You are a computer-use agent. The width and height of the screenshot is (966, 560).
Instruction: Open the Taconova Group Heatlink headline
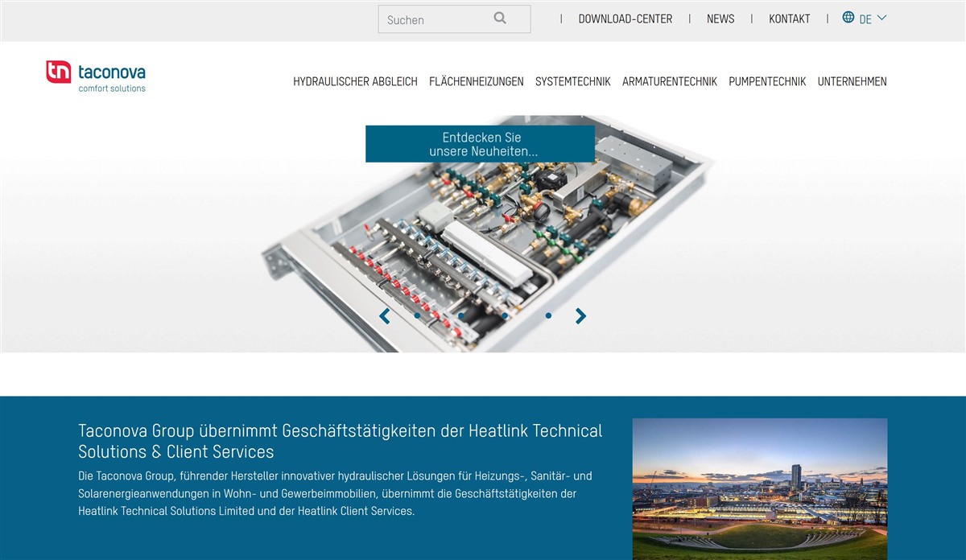tap(340, 441)
